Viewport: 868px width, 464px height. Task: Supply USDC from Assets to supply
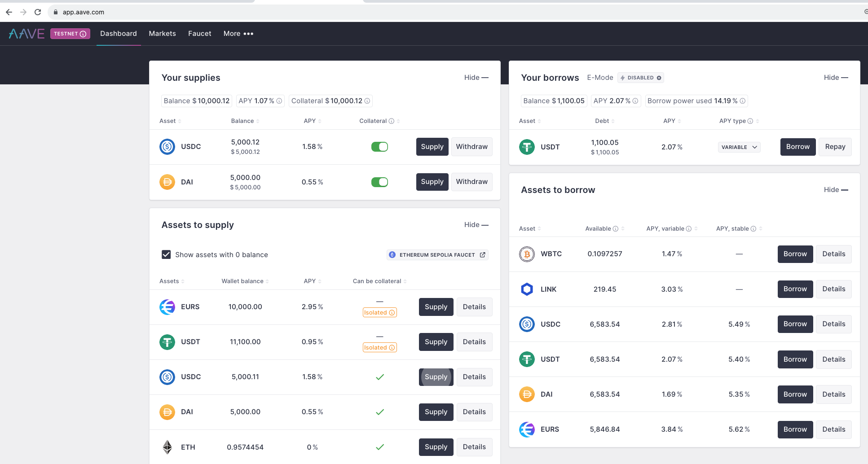click(436, 377)
